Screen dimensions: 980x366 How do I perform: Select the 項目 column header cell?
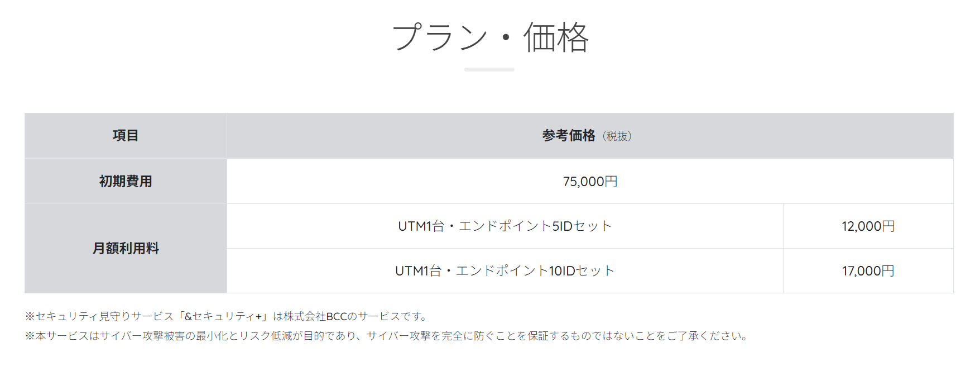tap(126, 136)
